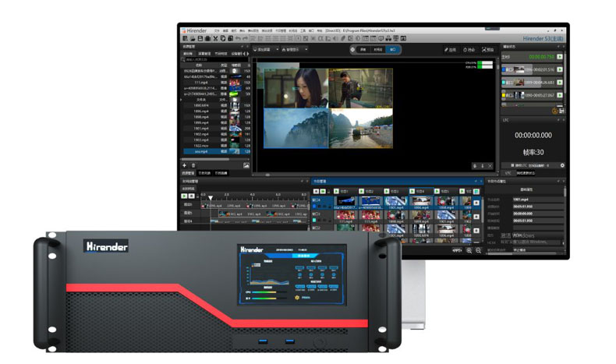Click the speaker audio toolbar icon
Viewport: 616px width, 364px height.
coord(335,38)
